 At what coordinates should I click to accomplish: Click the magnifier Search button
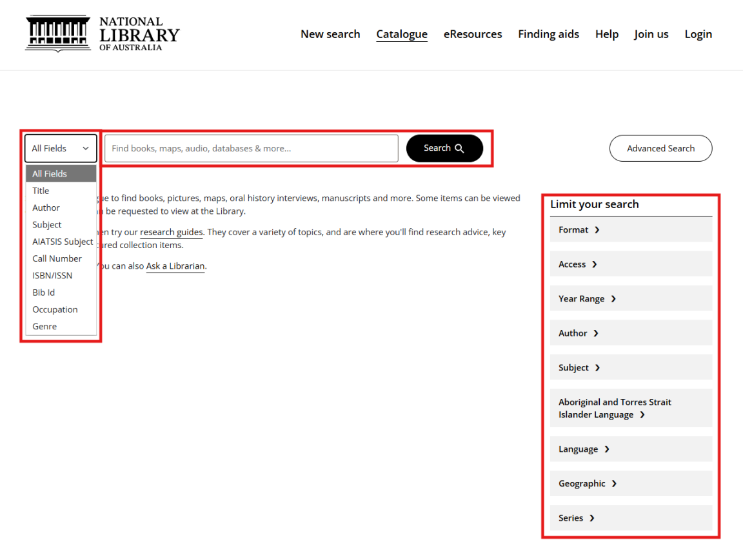pos(444,148)
